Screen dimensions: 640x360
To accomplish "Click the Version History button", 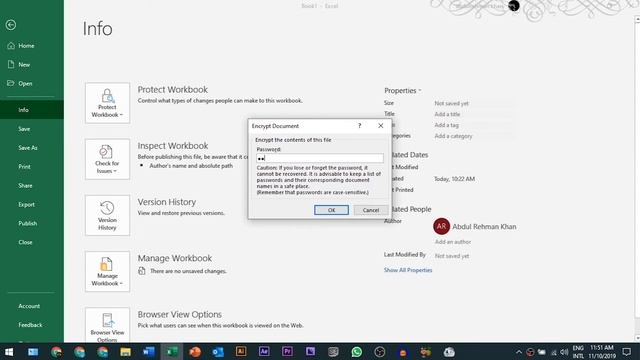I will (107, 216).
